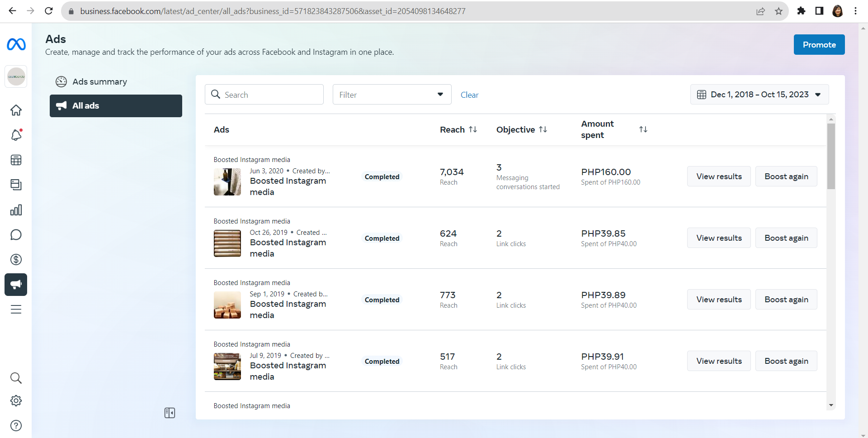
Task: Click the ads list scroll down arrow
Action: pyautogui.click(x=831, y=405)
